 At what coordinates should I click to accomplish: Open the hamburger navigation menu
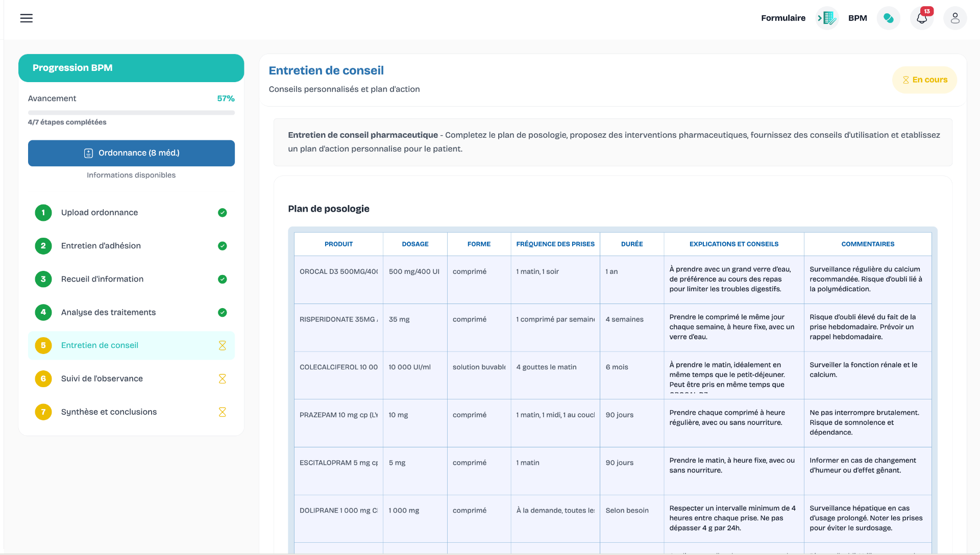pyautogui.click(x=27, y=18)
